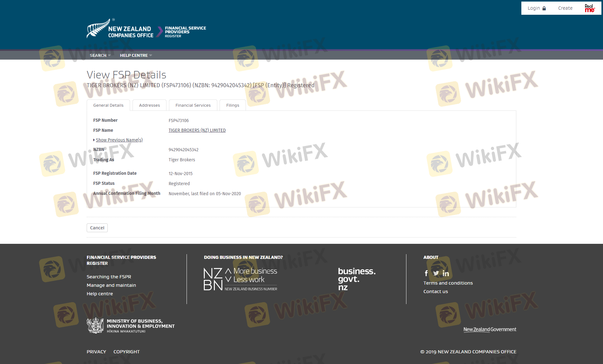Click the New Zealand Government logo
This screenshot has width=603, height=364.
tap(490, 329)
